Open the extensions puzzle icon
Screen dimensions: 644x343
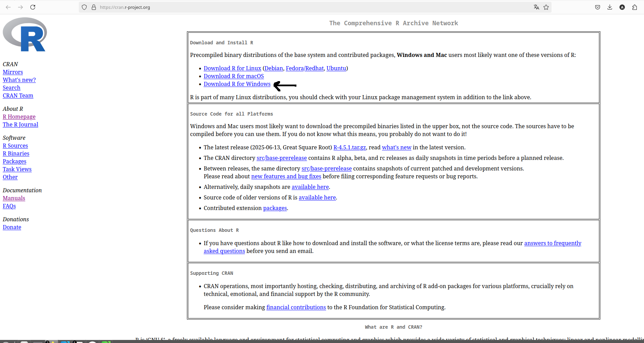pos(634,7)
